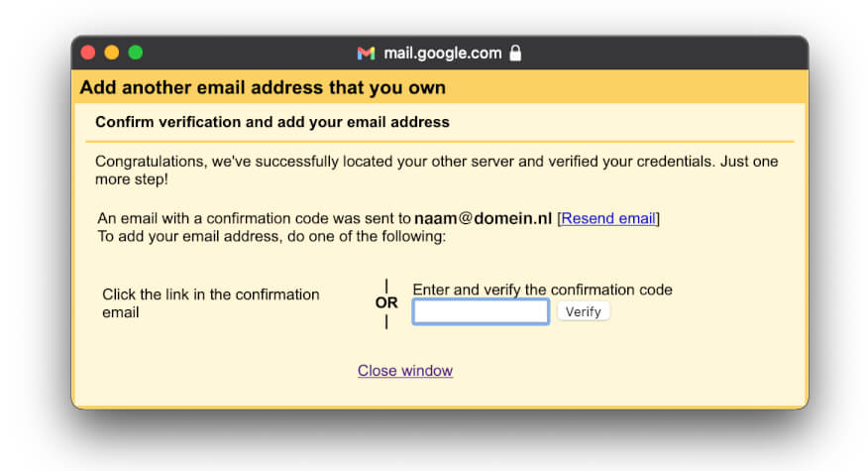Click the "Confirm verification" subheading
Viewport: 868px width, 471px height.
tap(272, 122)
